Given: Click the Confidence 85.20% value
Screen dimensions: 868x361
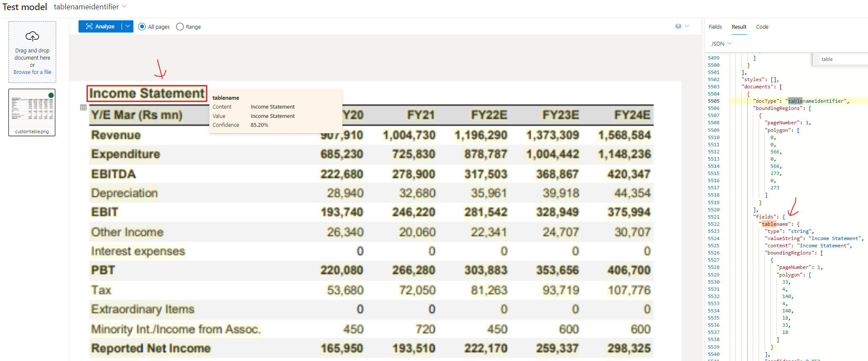Looking at the screenshot, I should pyautogui.click(x=259, y=125).
